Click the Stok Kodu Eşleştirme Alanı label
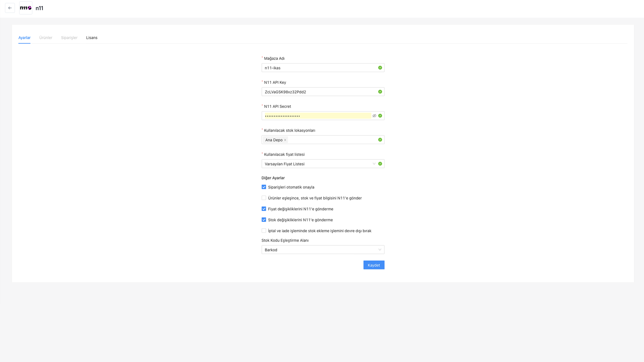 285,240
